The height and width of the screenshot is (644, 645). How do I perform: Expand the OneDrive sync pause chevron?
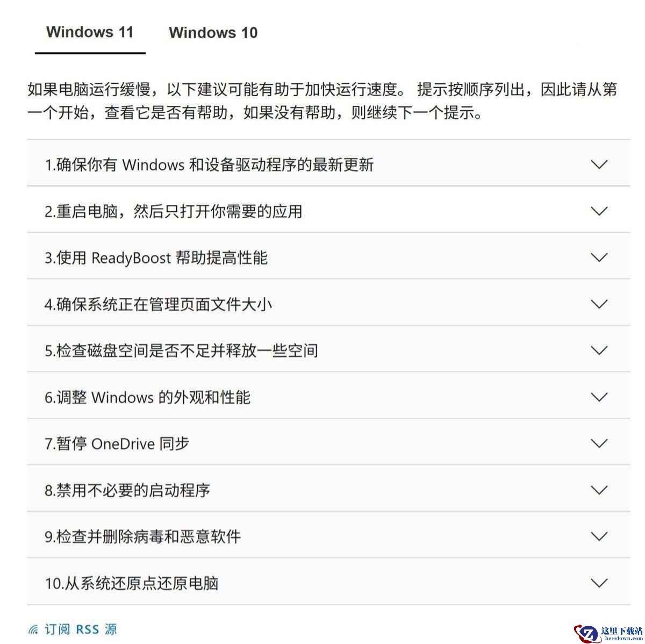coord(599,443)
